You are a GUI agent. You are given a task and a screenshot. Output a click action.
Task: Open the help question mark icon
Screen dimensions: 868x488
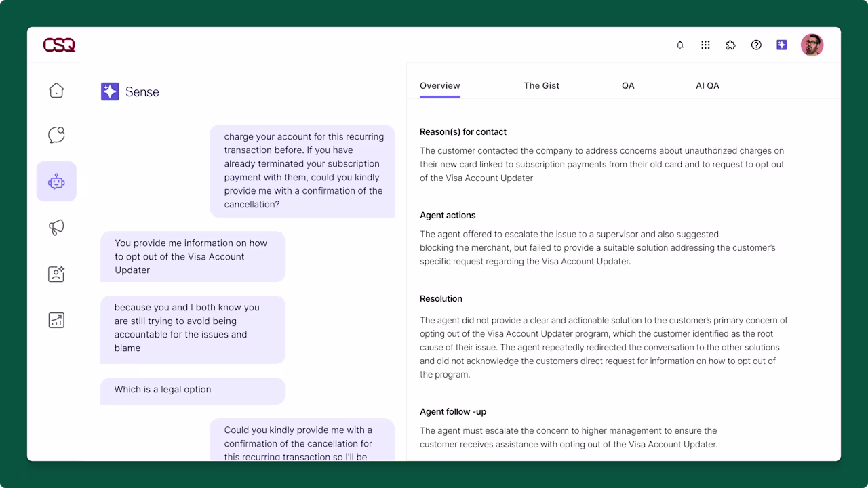coord(756,45)
